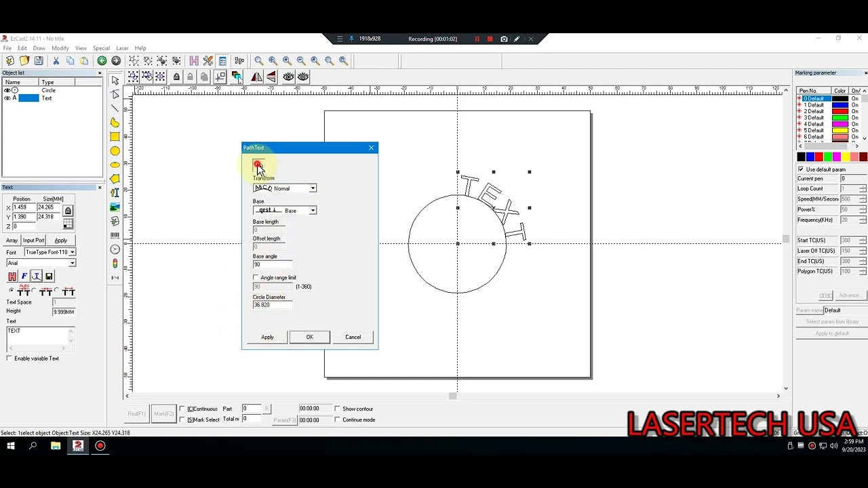Viewport: 868px width, 488px height.
Task: Open the Modify menu
Action: pyautogui.click(x=60, y=48)
